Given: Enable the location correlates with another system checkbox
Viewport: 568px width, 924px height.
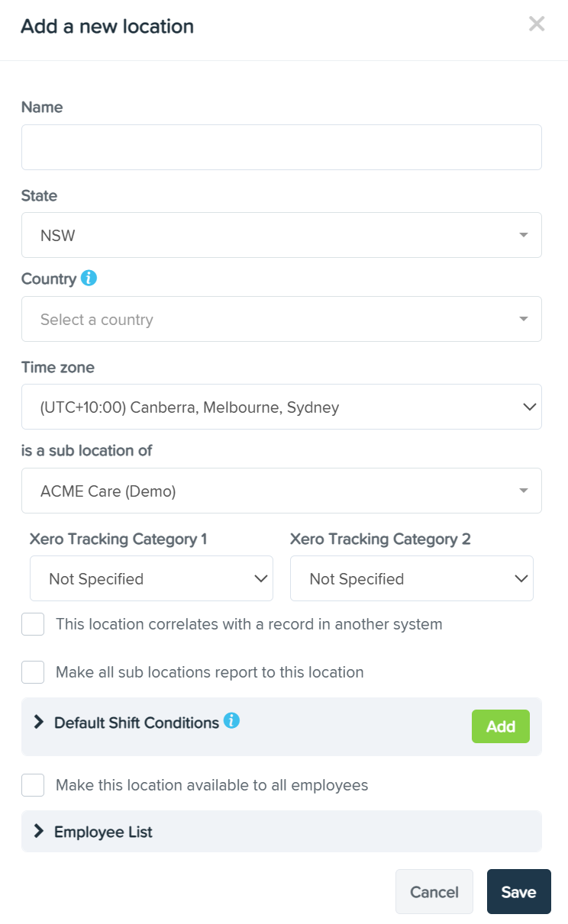Looking at the screenshot, I should (x=33, y=624).
